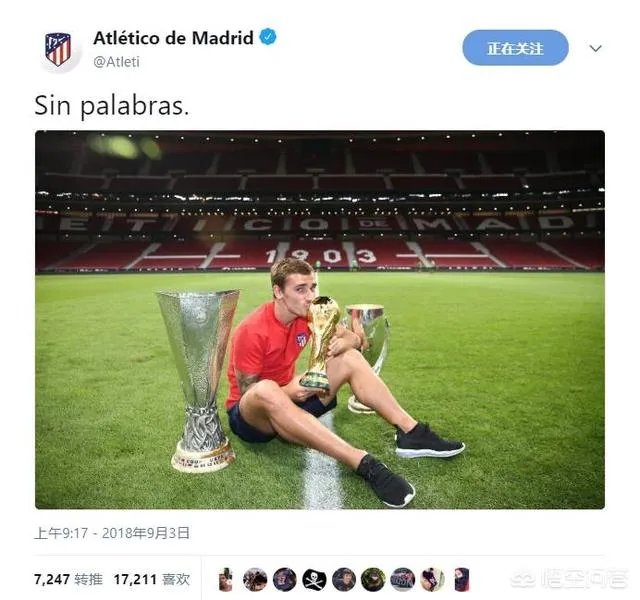The width and height of the screenshot is (640, 600).
Task: Open the skull-and-crossbones pirate flag avatar
Action: pyautogui.click(x=314, y=580)
